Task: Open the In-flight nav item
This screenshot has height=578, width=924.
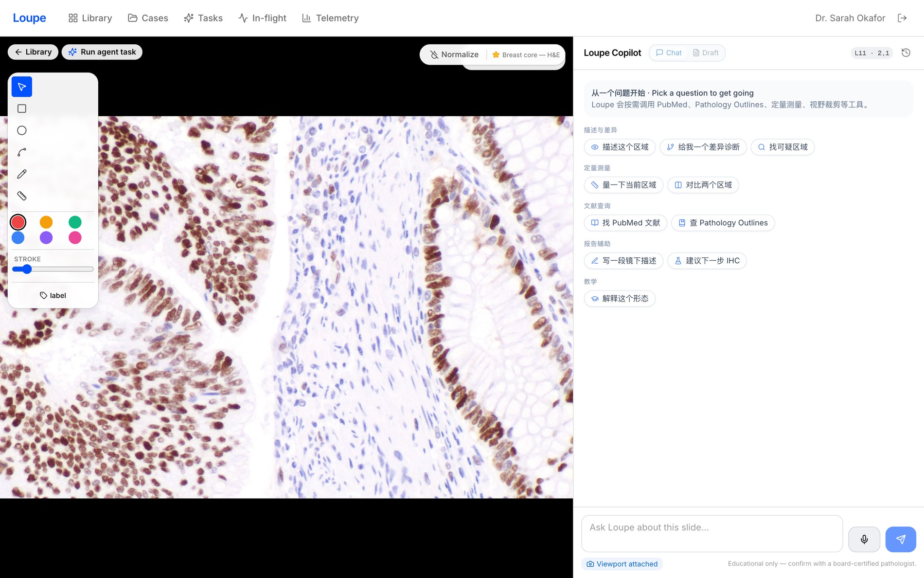Action: [263, 18]
